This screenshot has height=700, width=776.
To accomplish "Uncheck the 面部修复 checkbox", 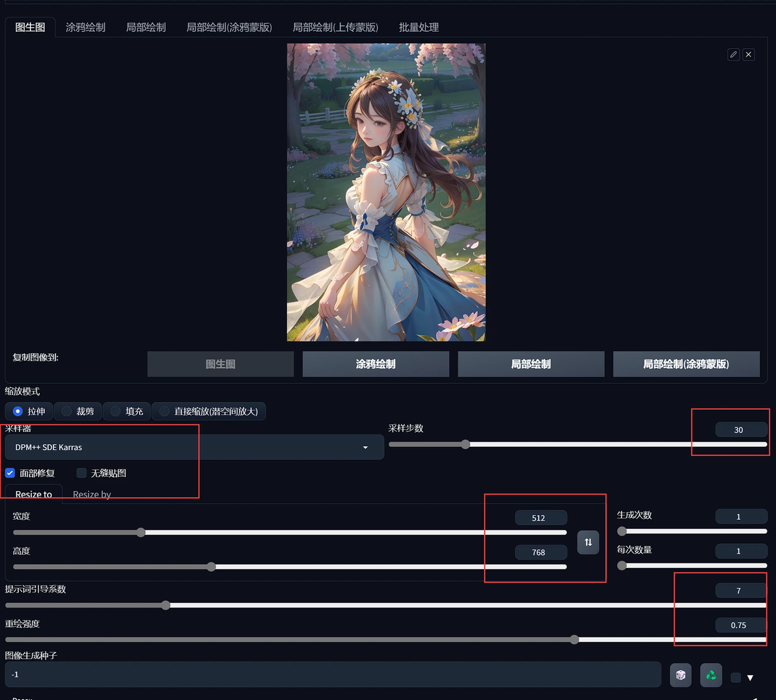I will (x=10, y=473).
